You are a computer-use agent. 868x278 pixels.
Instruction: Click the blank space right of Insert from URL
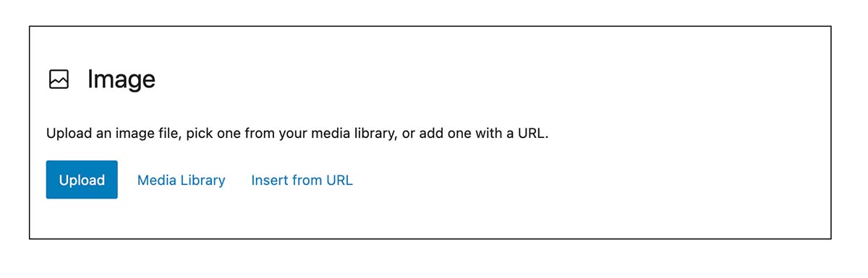(579, 180)
